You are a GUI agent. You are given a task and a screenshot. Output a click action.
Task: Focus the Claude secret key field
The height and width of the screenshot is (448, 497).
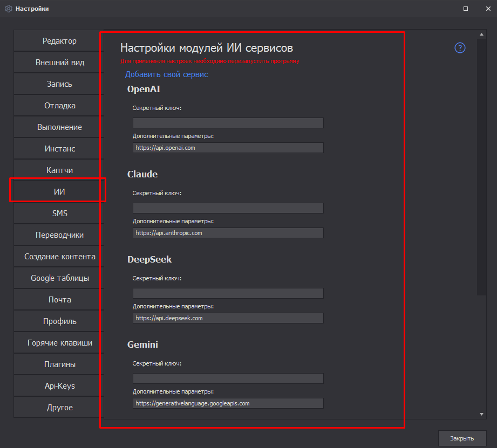click(228, 208)
